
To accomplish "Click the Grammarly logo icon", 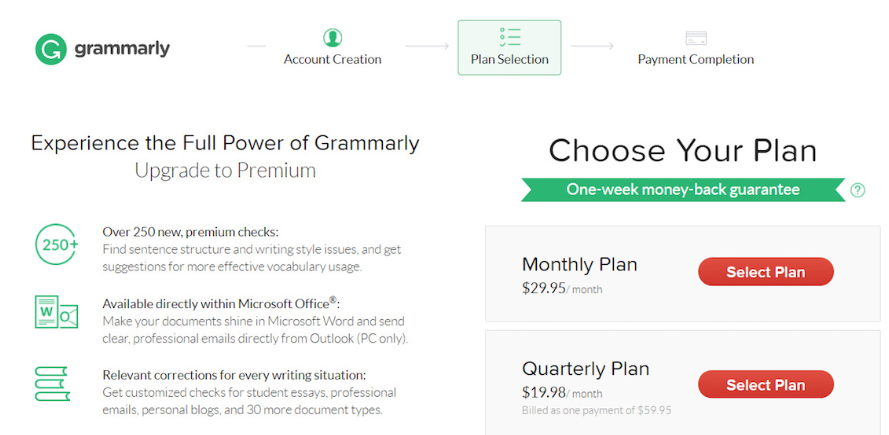I will pyautogui.click(x=51, y=49).
